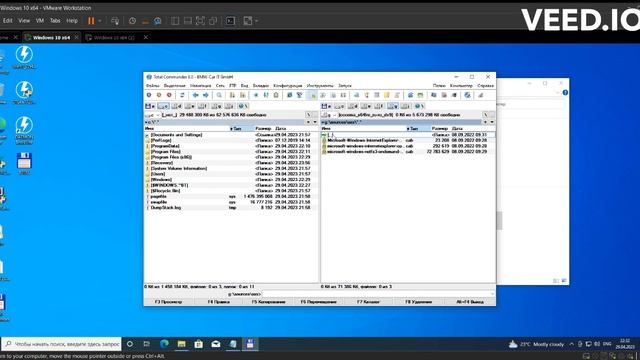Viewport: 640px width, 360px height.
Task: Open right panel directory history dropdown arrow
Action: coord(492,122)
